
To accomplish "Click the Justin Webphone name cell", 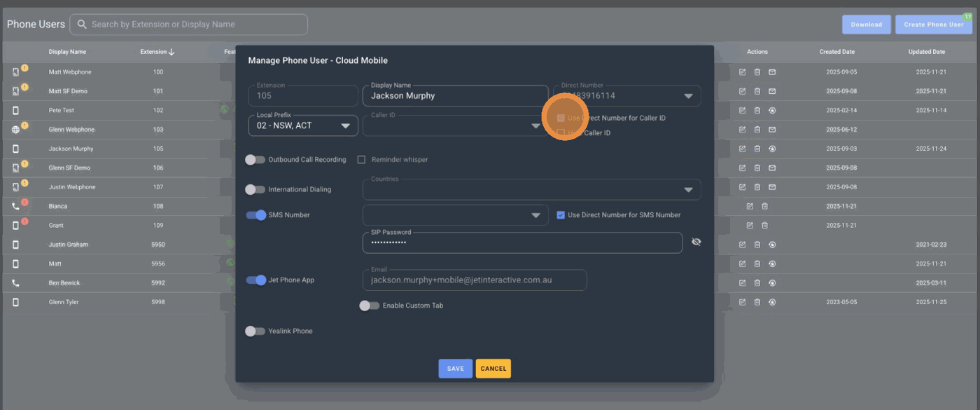I will 71,187.
